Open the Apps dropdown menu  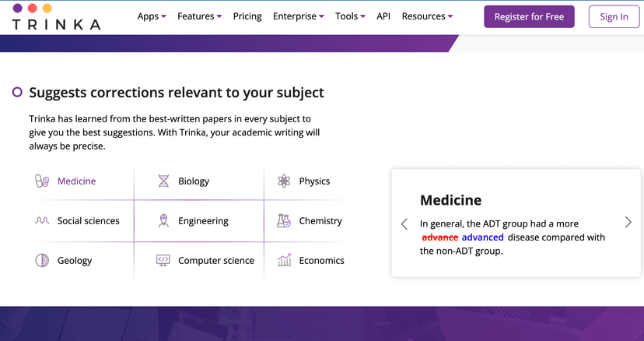152,16
